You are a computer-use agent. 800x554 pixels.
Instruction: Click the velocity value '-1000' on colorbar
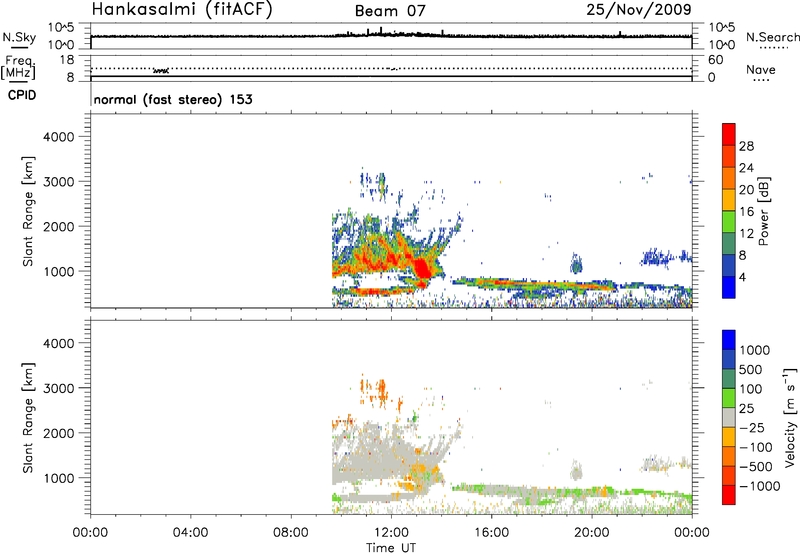760,486
